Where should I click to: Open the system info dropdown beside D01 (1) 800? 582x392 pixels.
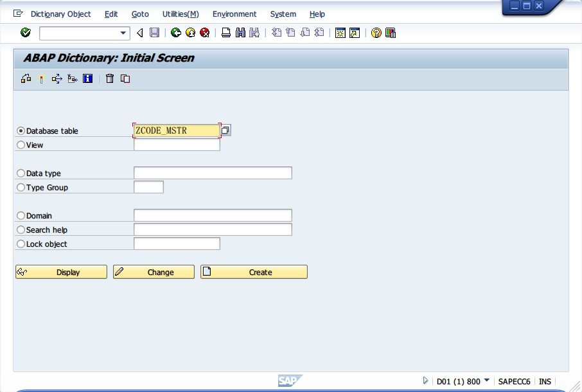point(487,380)
